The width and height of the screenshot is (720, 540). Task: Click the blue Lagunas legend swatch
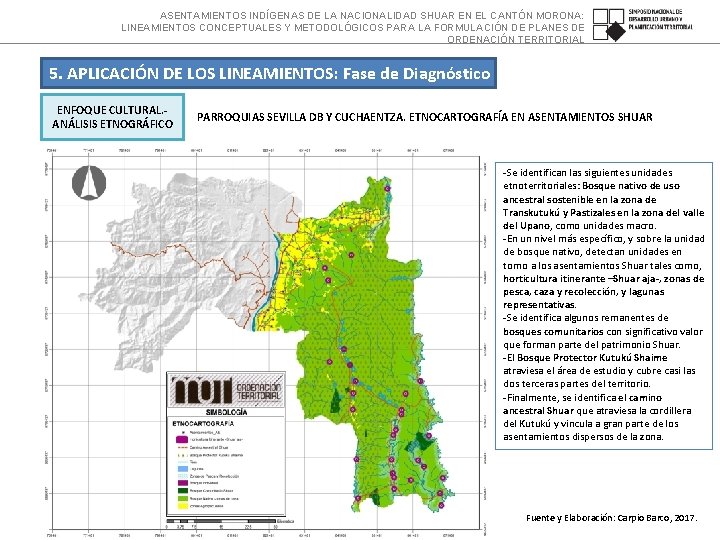[183, 469]
